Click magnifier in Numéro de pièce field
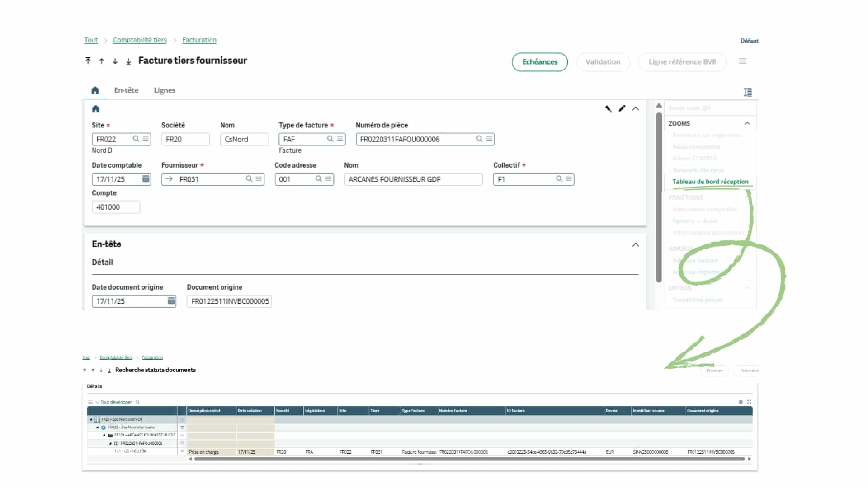 pos(479,139)
